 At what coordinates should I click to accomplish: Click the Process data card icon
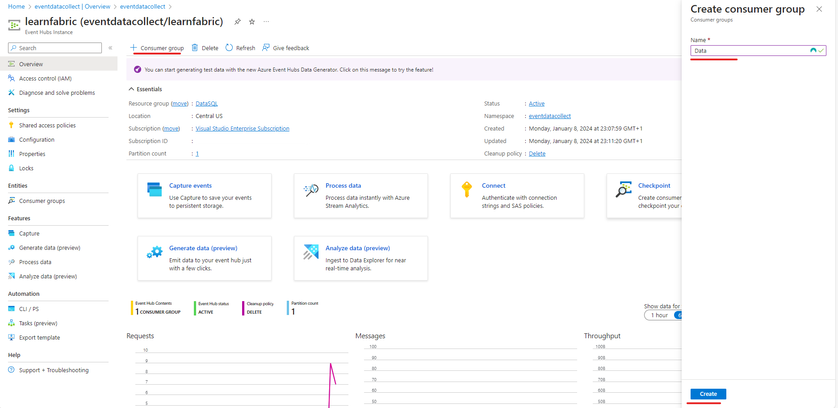pos(311,189)
